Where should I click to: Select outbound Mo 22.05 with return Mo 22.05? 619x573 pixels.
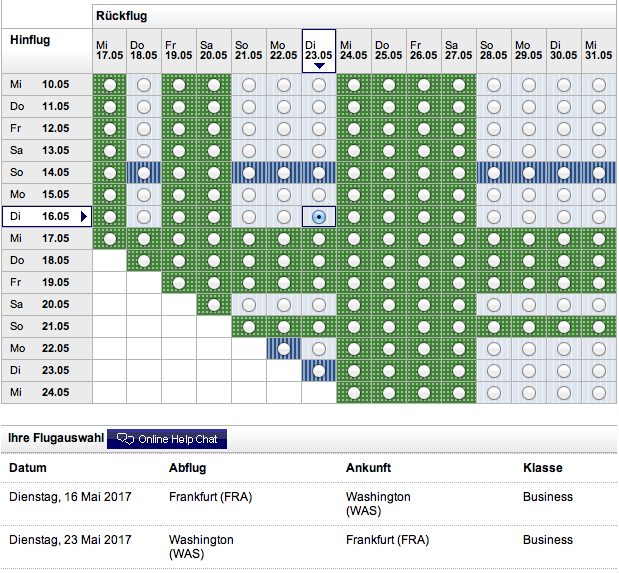tap(284, 349)
